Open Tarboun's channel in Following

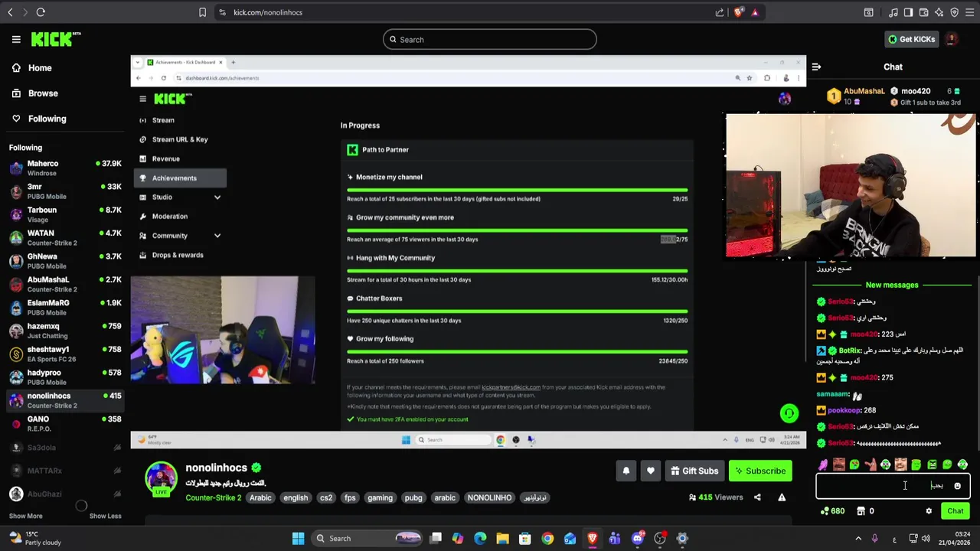(65, 214)
